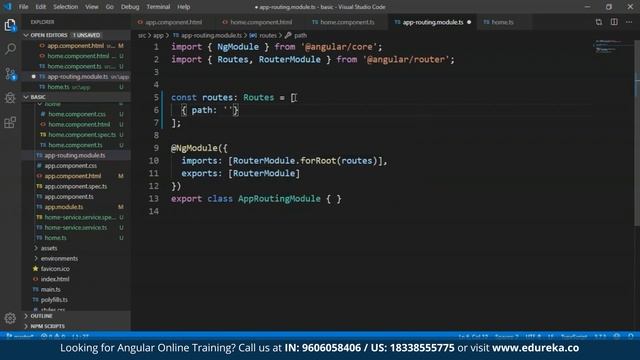The width and height of the screenshot is (640, 360).
Task: Open the Manage settings gear
Action: pyautogui.click(x=10, y=318)
